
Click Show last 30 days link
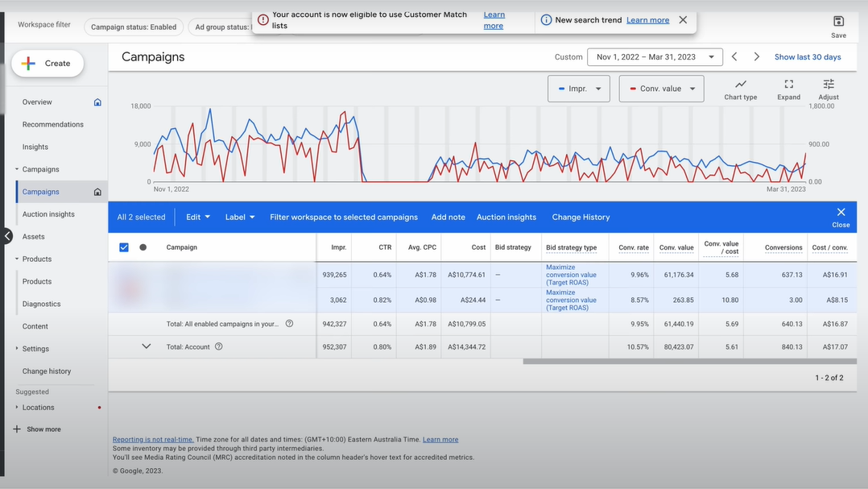[808, 57]
